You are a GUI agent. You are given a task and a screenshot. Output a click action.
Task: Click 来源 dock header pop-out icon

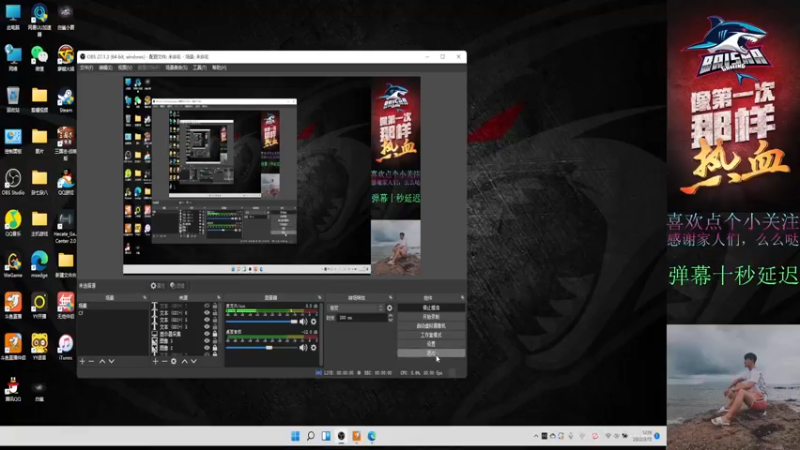pos(219,297)
